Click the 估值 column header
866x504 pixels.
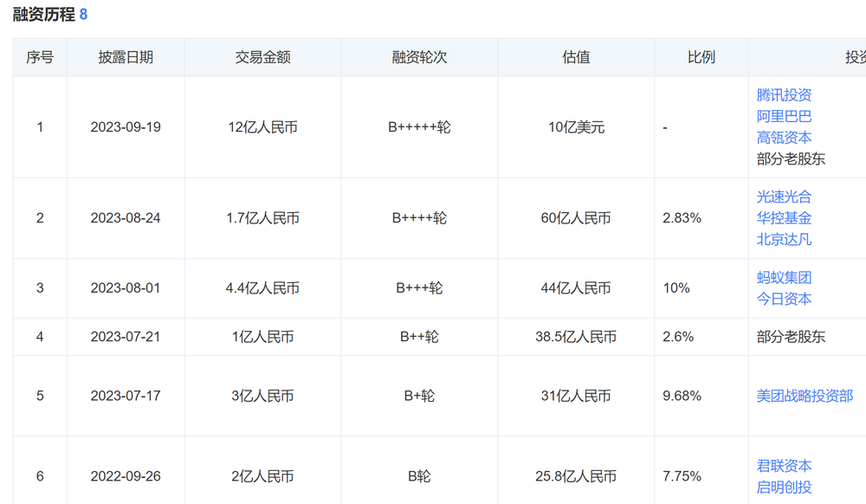[x=576, y=57]
